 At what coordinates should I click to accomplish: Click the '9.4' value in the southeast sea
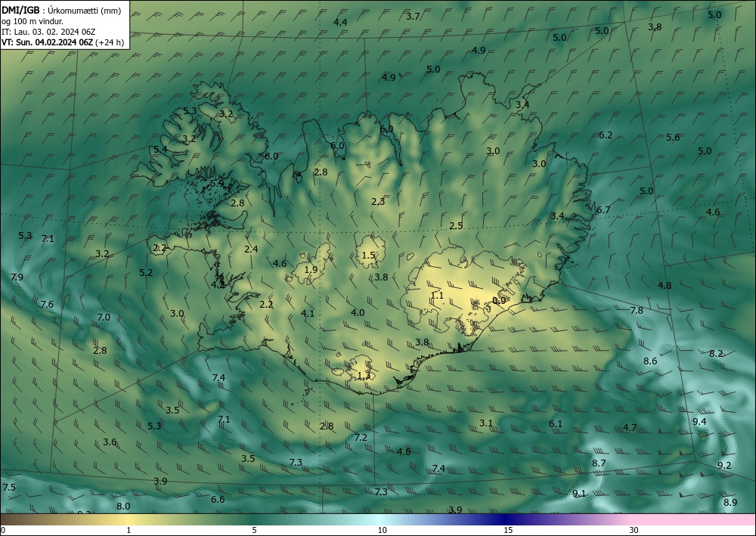click(699, 422)
